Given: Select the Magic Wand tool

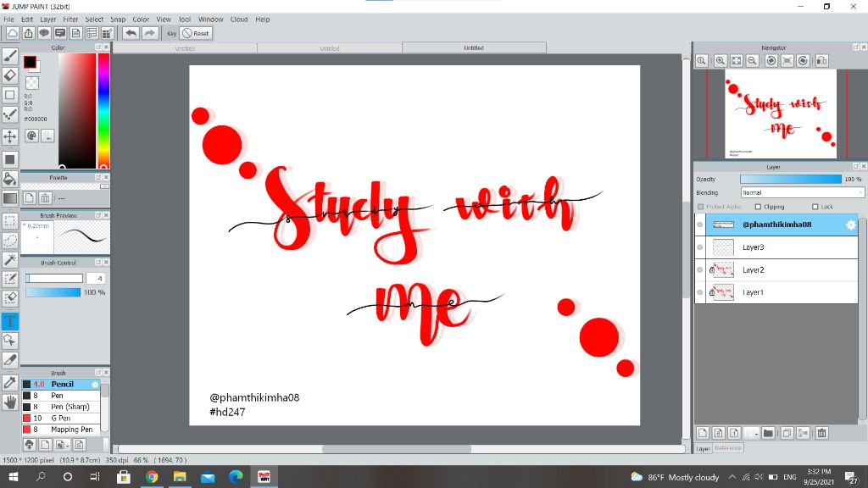Looking at the screenshot, I should tap(10, 259).
